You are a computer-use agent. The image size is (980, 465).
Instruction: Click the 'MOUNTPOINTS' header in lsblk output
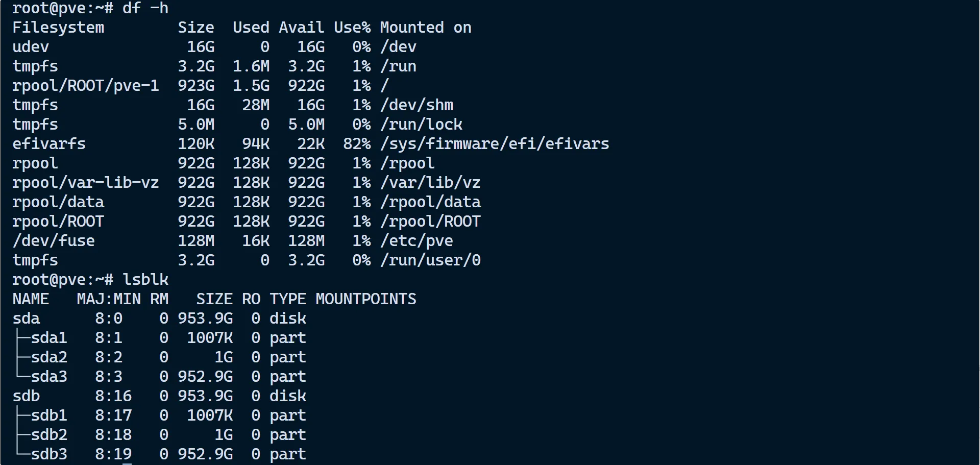pos(365,299)
